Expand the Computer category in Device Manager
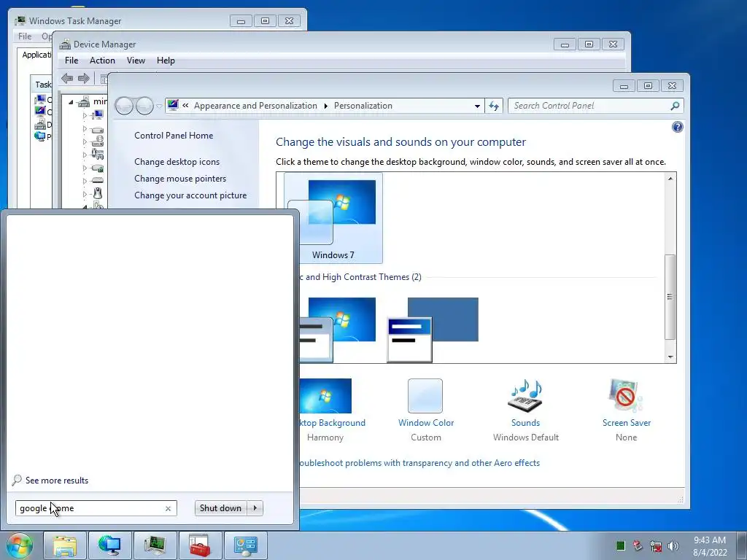Viewport: 747px width, 560px height. (x=85, y=116)
